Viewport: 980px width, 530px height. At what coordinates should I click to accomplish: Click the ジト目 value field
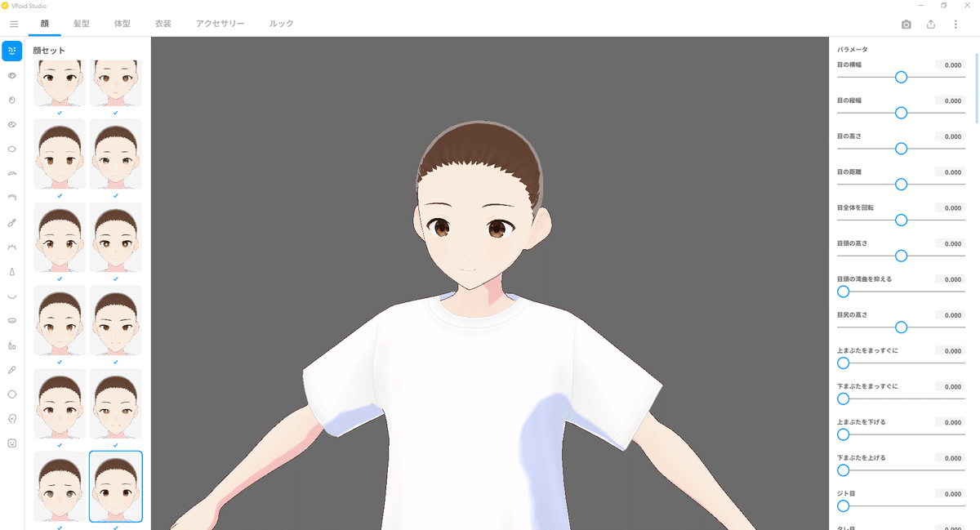point(950,494)
